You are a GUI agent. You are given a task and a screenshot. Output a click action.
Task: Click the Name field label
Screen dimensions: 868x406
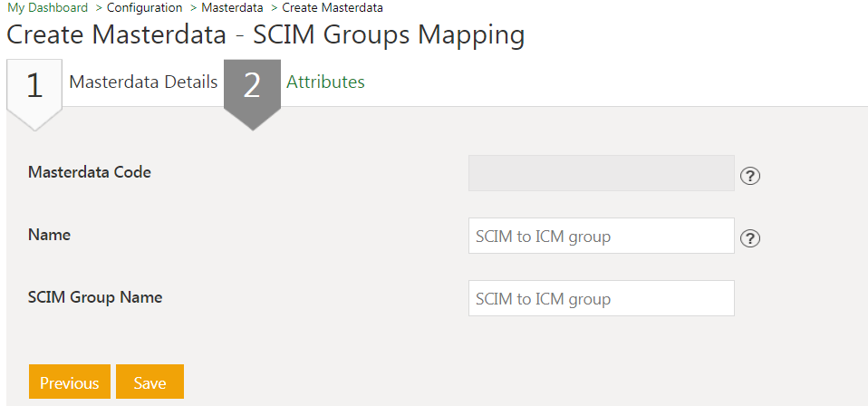[50, 234]
